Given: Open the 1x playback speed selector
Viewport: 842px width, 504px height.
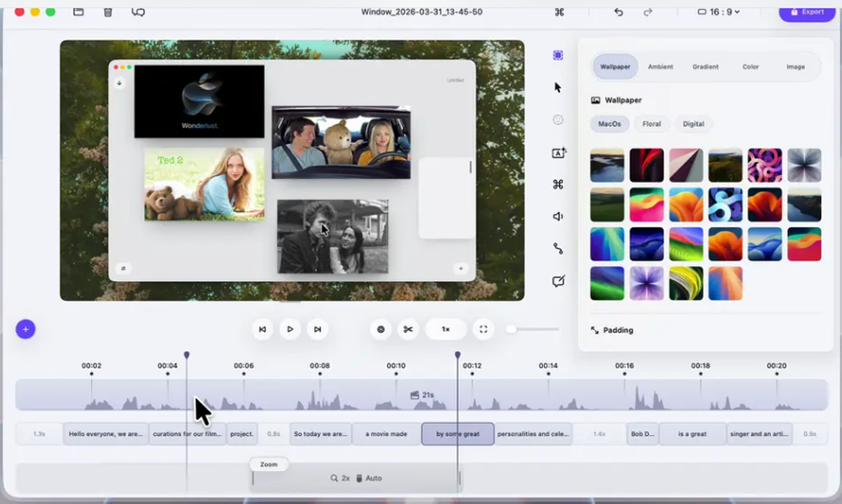Looking at the screenshot, I should point(445,329).
